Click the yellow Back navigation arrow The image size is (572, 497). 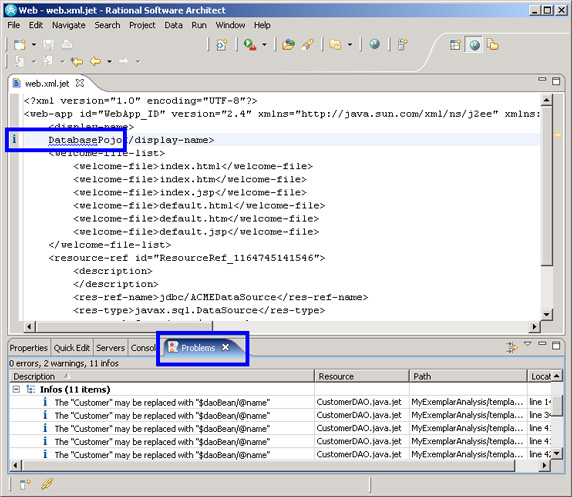[x=96, y=61]
